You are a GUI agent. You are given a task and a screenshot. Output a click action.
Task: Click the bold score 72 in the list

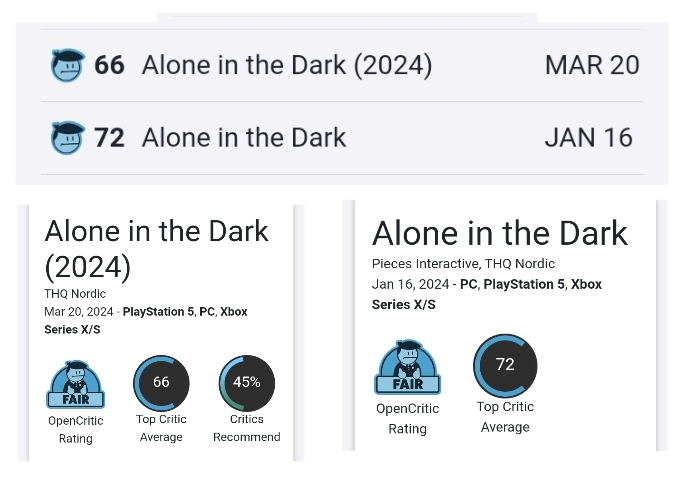pos(110,138)
